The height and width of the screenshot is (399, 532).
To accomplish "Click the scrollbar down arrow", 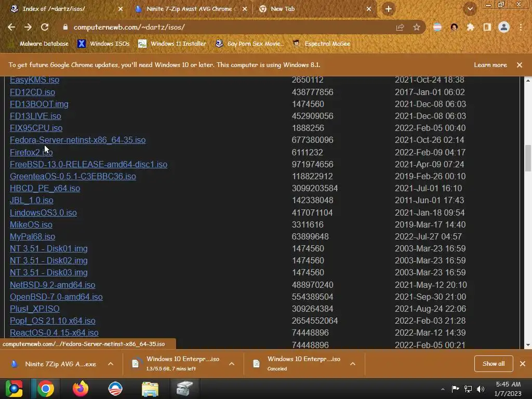I will 528,345.
